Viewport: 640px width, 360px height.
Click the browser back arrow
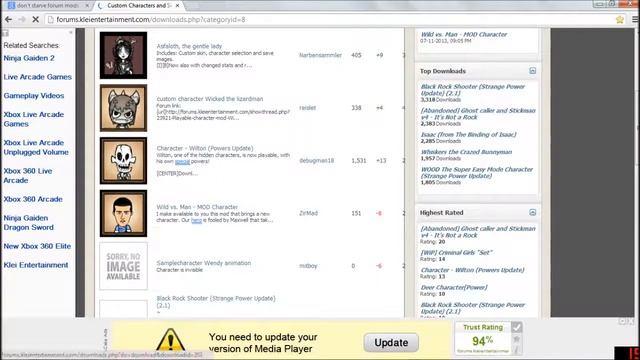point(8,19)
